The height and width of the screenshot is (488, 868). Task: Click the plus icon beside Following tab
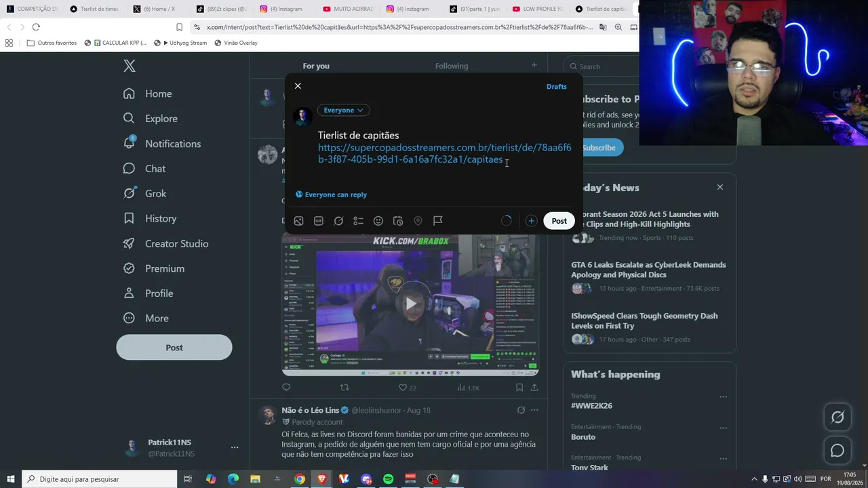coord(534,65)
